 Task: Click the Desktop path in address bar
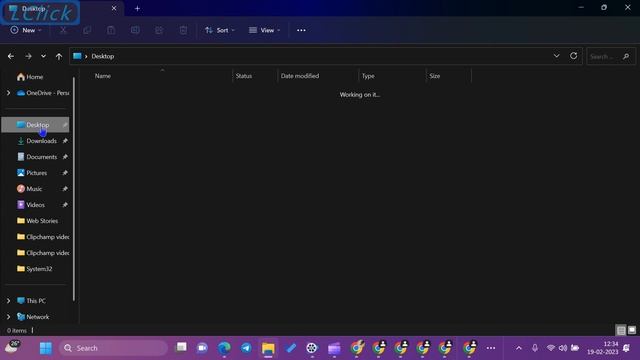pyautogui.click(x=102, y=56)
